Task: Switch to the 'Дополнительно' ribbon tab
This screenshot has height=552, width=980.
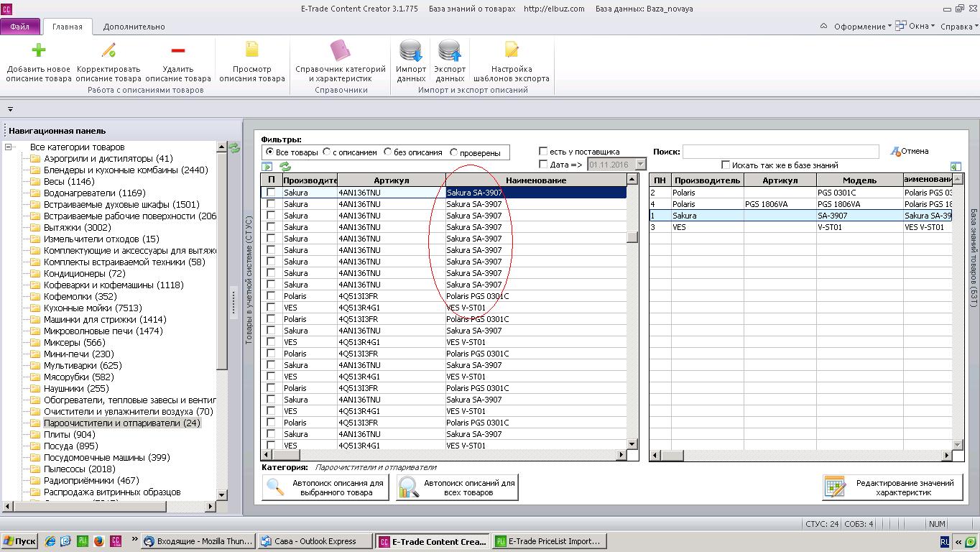Action: 134,27
